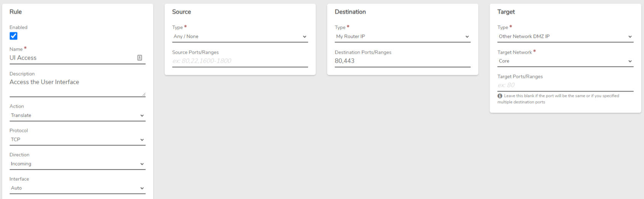
Task: Click the Destination Ports/Ranges field with 80,443
Action: click(403, 61)
